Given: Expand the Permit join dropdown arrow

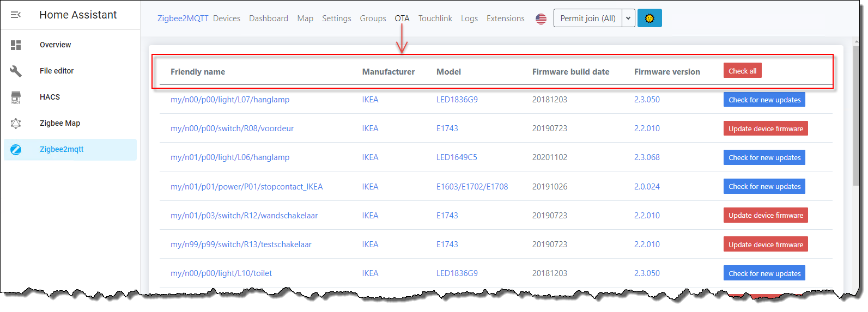Looking at the screenshot, I should click(628, 18).
